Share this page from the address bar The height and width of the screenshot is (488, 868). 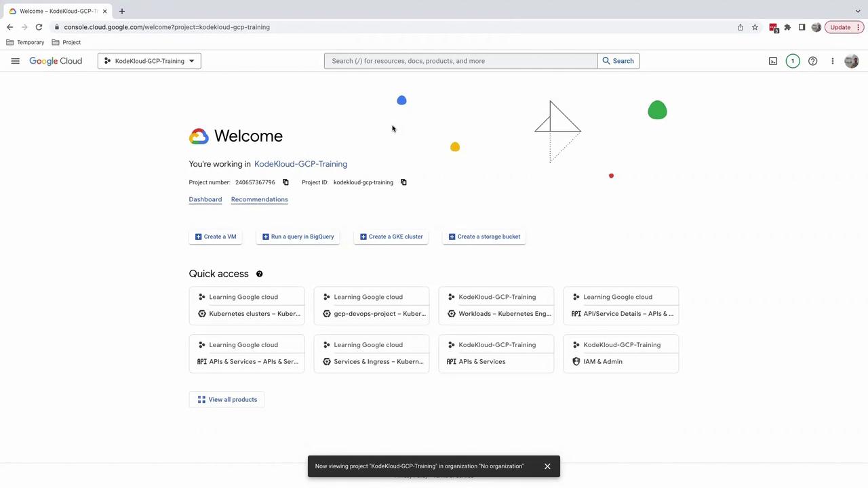[x=741, y=27]
